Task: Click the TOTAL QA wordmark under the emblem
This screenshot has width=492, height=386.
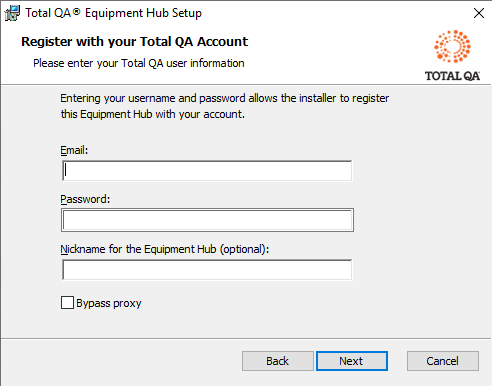Action: pyautogui.click(x=452, y=76)
